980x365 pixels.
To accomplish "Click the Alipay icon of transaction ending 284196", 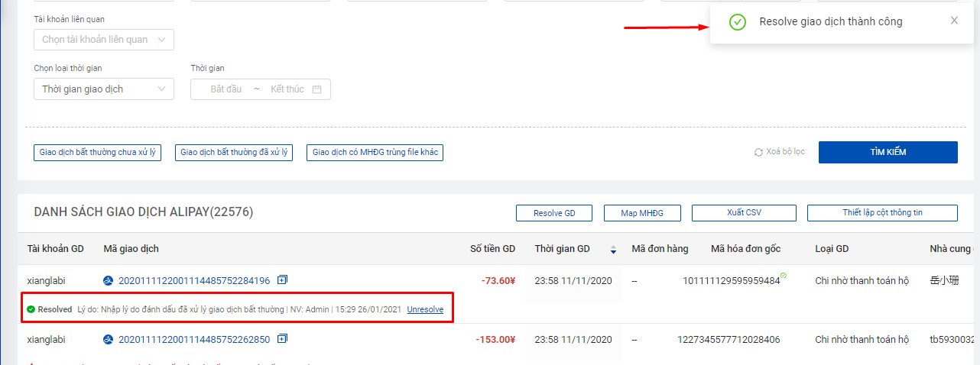I will coord(109,281).
